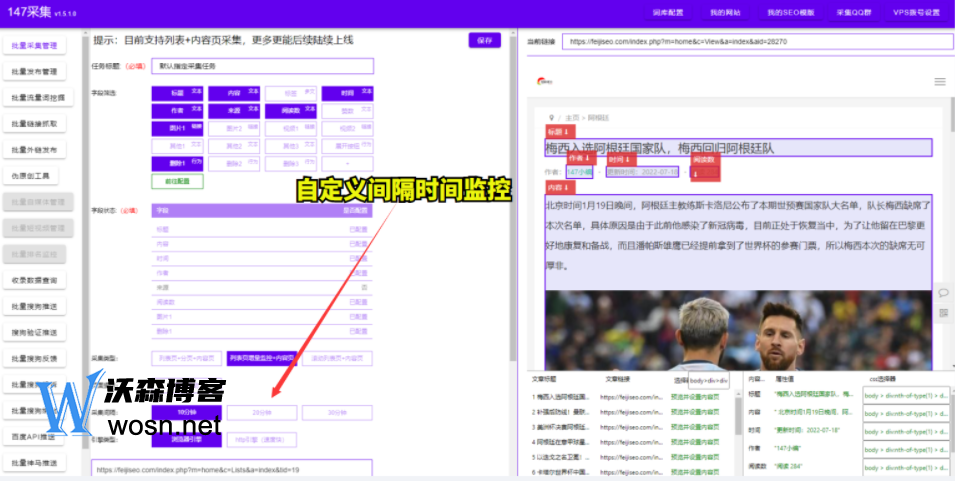The width and height of the screenshot is (955, 481).
Task: Click the site logo in the preview header
Action: click(545, 81)
